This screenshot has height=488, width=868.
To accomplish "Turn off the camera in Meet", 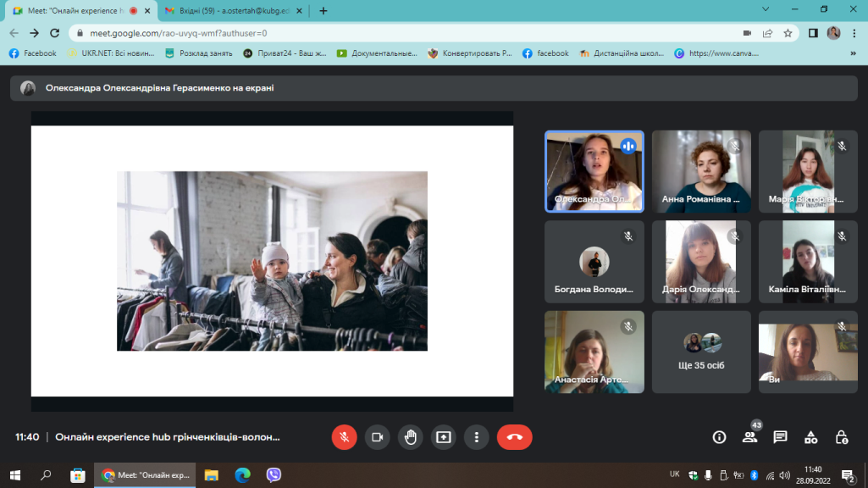I will pyautogui.click(x=377, y=437).
